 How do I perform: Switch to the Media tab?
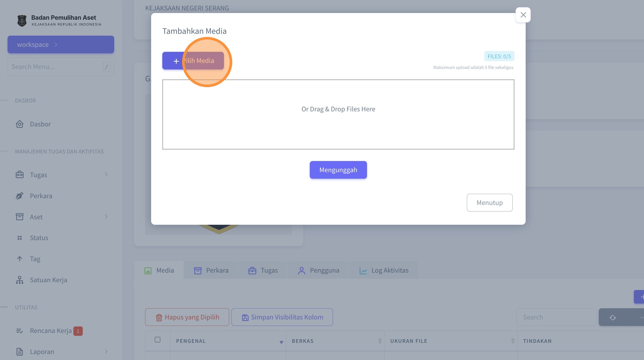click(x=159, y=270)
